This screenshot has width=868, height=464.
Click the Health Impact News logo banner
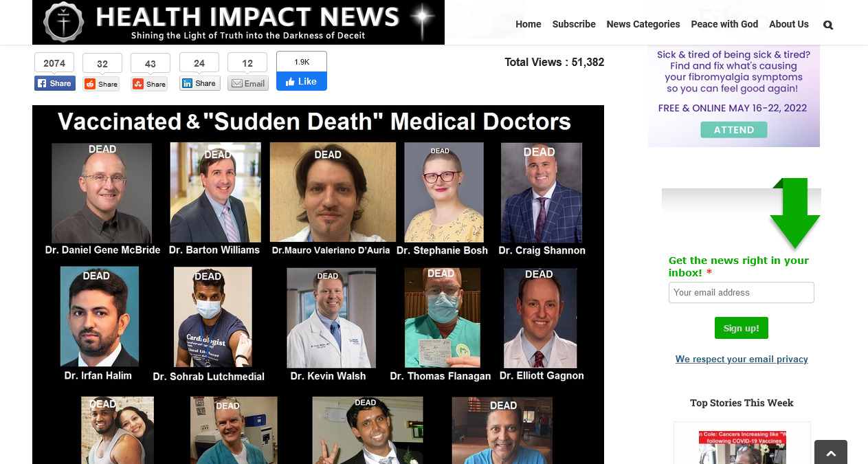click(x=238, y=23)
